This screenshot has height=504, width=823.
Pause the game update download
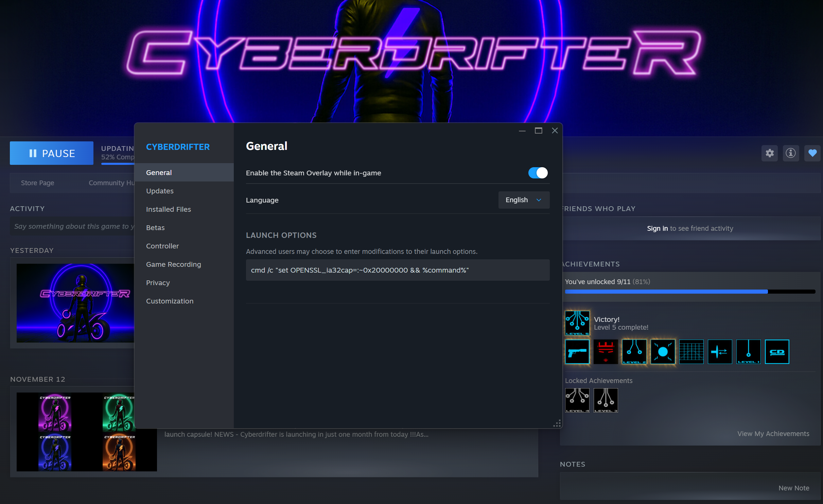pos(52,153)
